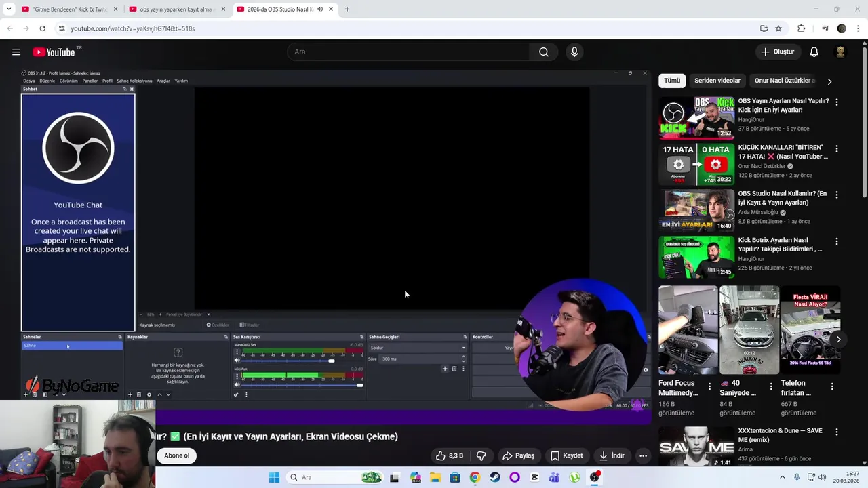View site information icon beside the URL
The image size is (868, 488).
click(62, 28)
